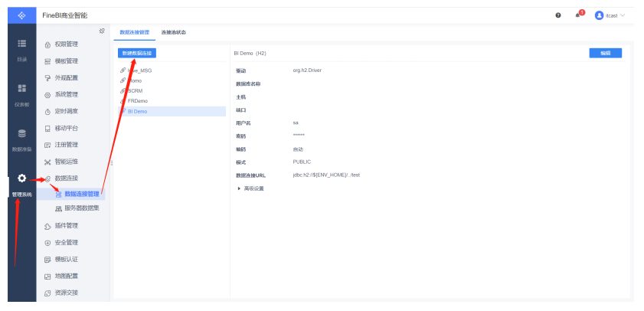Image resolution: width=644 pixels, height=311 pixels.
Task: Click the icon beside 服务器数据集
Action: (58, 208)
